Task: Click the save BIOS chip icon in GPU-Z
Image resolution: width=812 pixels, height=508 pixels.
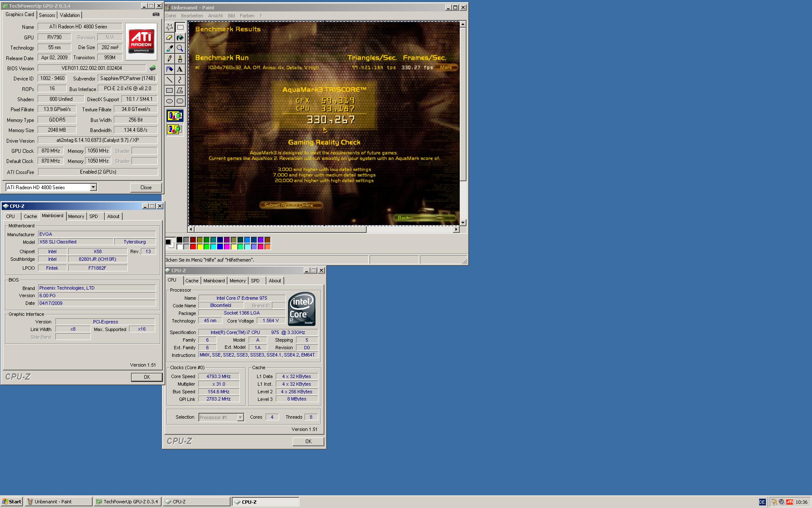Action: [x=153, y=68]
